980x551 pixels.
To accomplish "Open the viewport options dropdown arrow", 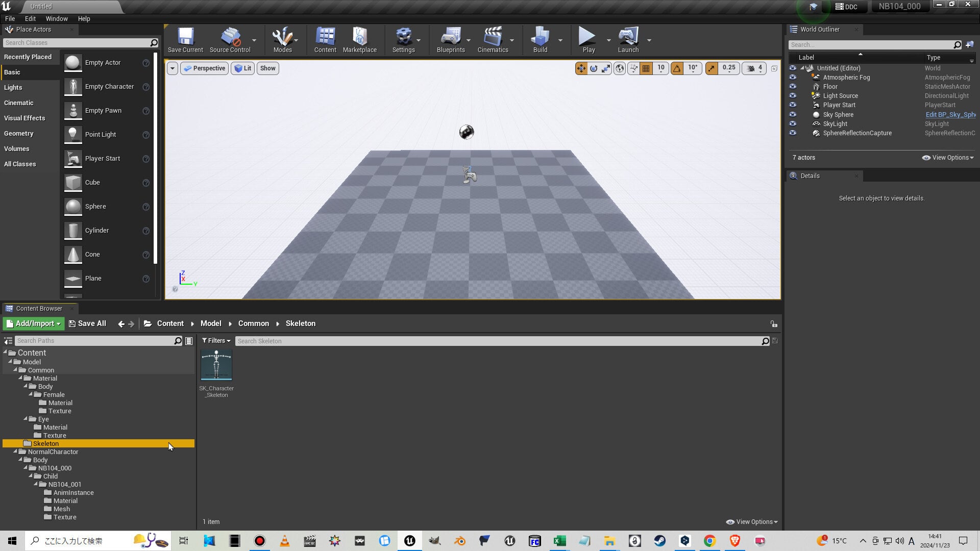I will 173,68.
